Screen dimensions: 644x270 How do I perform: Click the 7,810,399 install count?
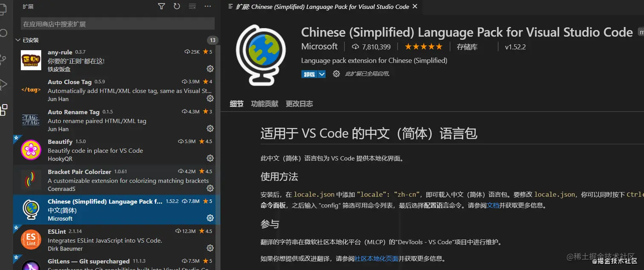click(x=371, y=47)
